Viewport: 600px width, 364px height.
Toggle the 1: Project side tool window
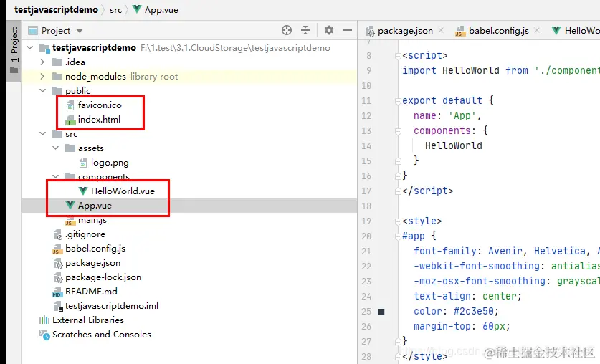point(14,50)
